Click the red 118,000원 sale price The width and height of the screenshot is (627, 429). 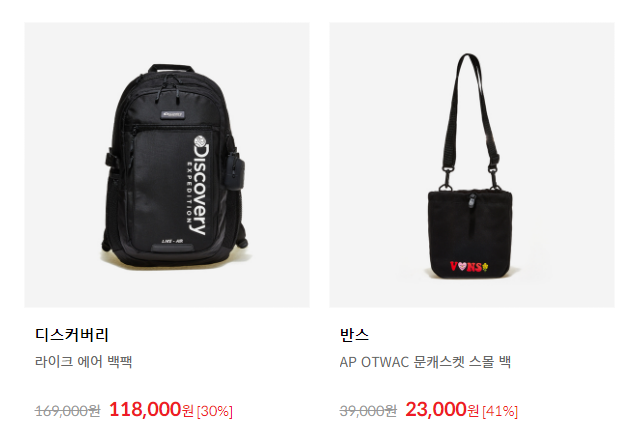tap(151, 409)
